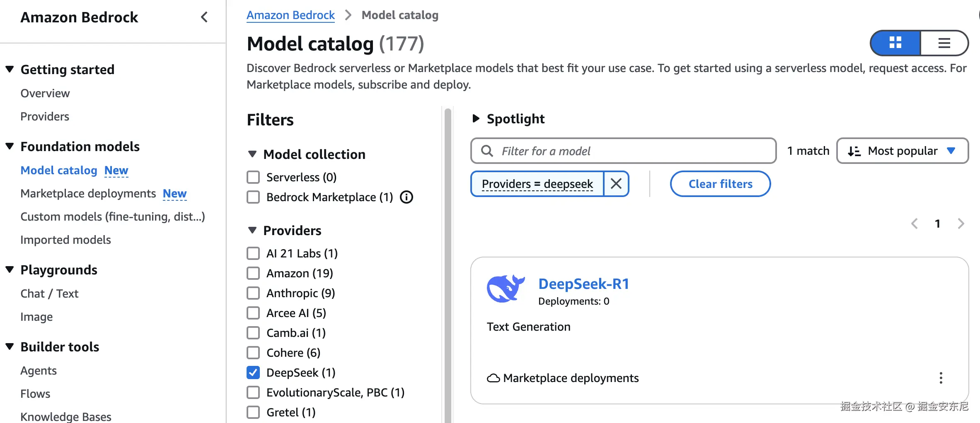
Task: Open the Amazon Bedrock breadcrumb link
Action: point(290,15)
